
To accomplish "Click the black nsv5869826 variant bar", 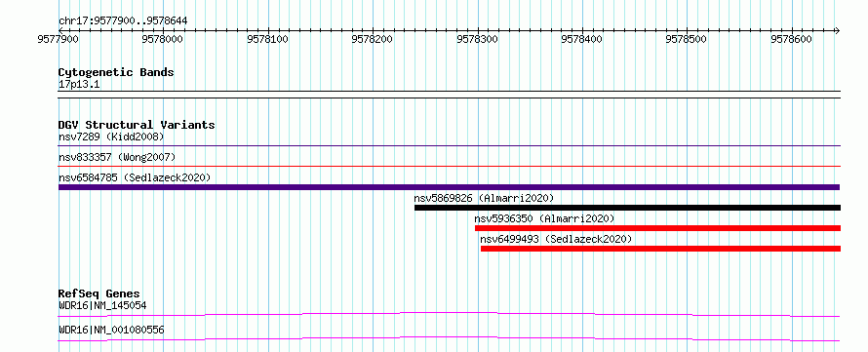I will point(628,208).
